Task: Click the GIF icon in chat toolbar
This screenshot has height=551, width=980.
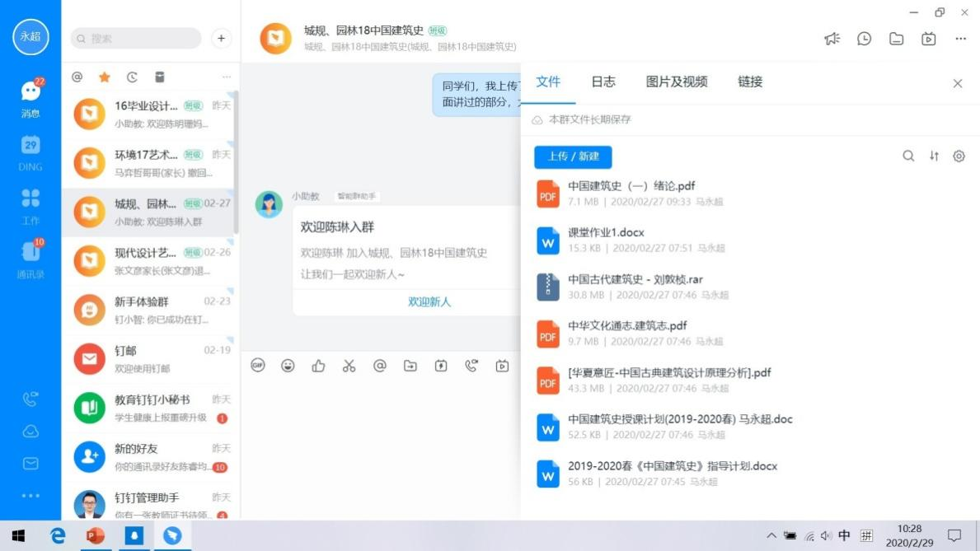Action: pos(258,366)
